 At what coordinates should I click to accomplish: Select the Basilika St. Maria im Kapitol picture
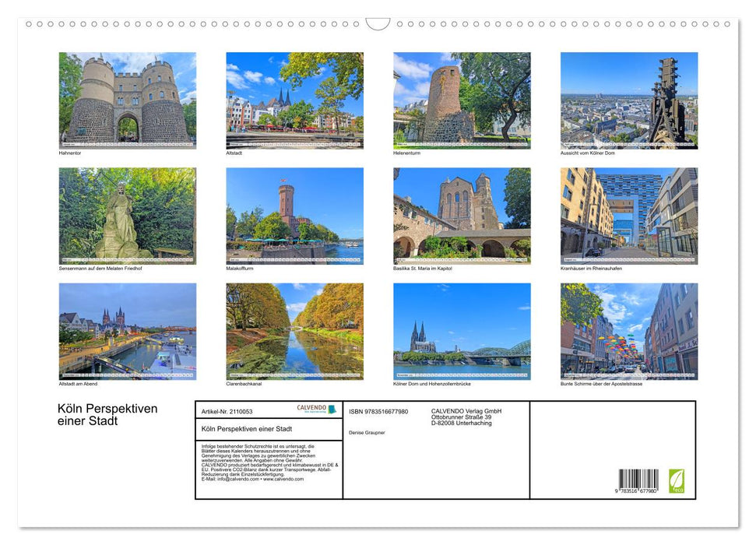(462, 215)
